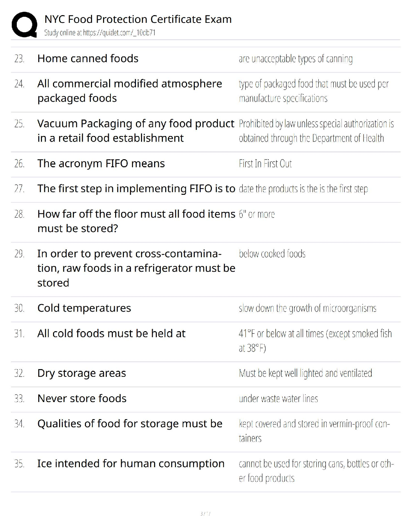Click the page number at the bottom
The image size is (411, 532).
point(205,514)
